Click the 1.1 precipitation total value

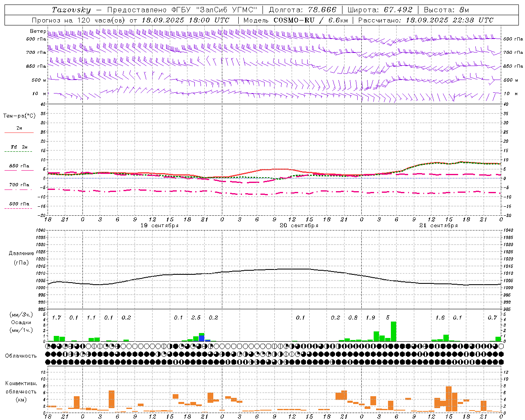pyautogui.click(x=91, y=317)
